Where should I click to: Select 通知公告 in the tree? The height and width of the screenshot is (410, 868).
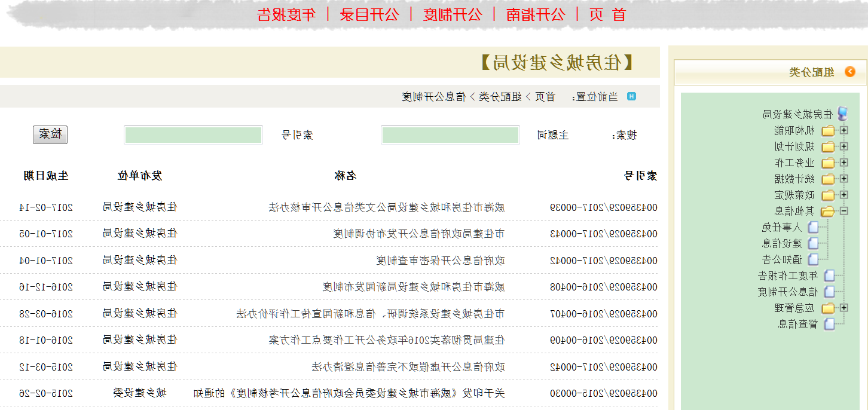783,259
